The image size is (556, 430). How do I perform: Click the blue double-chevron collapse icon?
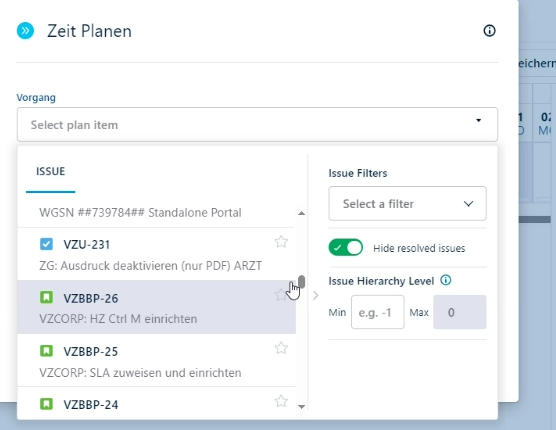coord(26,30)
